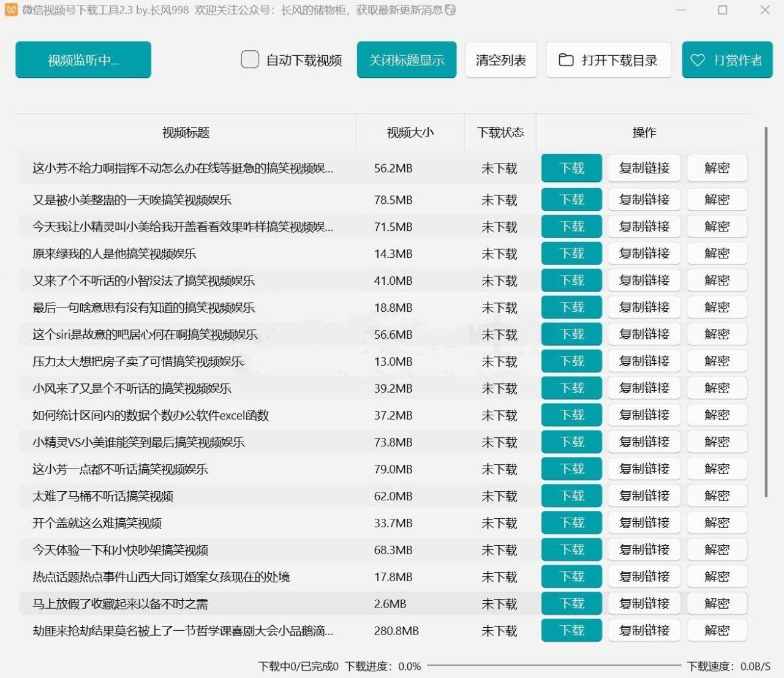Click the heart icon on 打赏作者
The image size is (784, 678).
click(x=698, y=60)
